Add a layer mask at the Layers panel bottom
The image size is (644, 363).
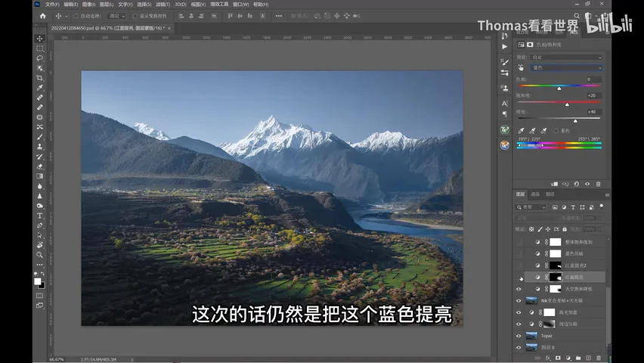(558, 358)
